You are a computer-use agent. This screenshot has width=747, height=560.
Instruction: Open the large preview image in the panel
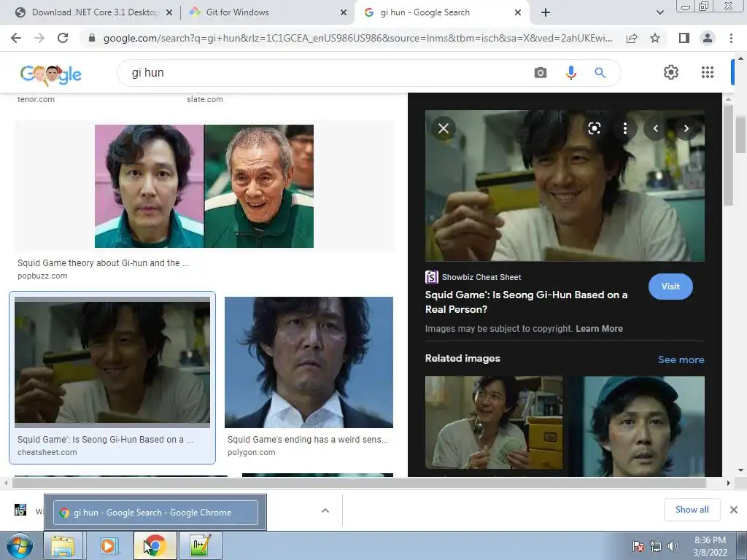tap(565, 186)
